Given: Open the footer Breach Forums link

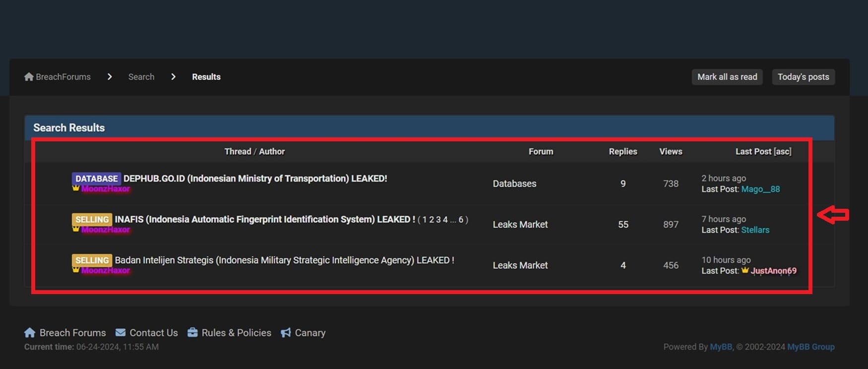Looking at the screenshot, I should [x=73, y=333].
